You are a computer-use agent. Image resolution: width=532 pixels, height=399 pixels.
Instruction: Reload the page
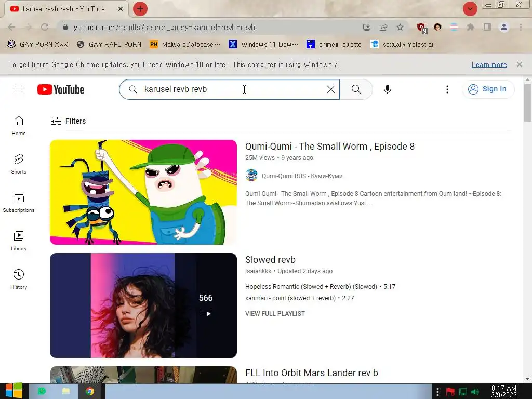tap(45, 27)
